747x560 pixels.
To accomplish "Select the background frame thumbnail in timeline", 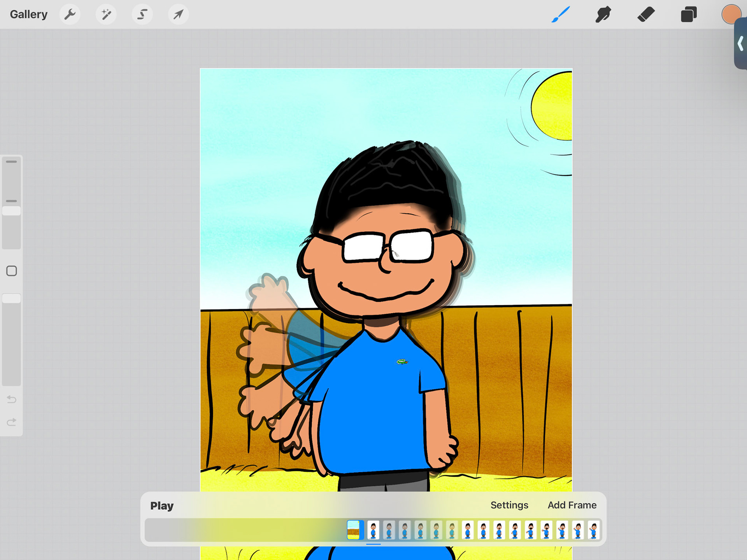I will (x=353, y=530).
